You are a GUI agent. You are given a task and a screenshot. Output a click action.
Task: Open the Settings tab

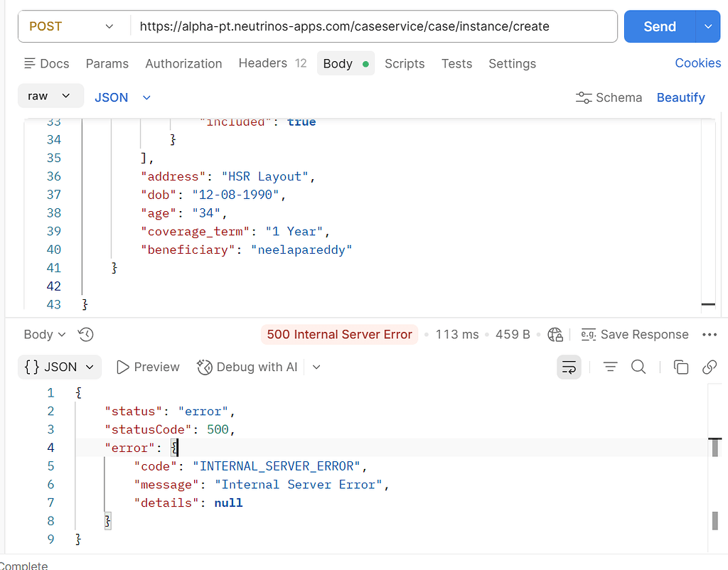coord(512,63)
